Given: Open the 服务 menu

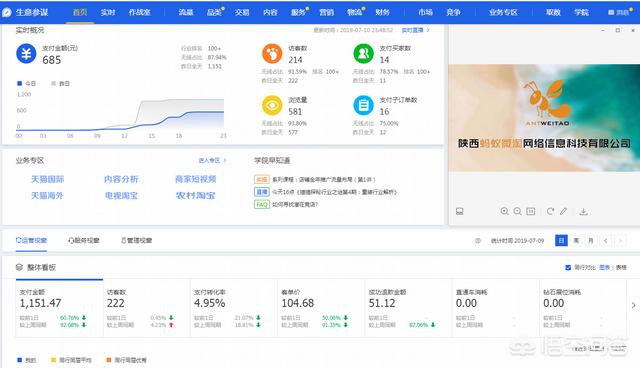Looking at the screenshot, I should 298,13.
